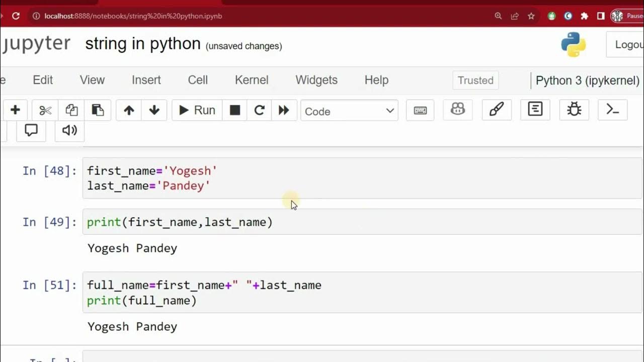
Task: Click the blue C browser extension icon
Action: pos(568,16)
